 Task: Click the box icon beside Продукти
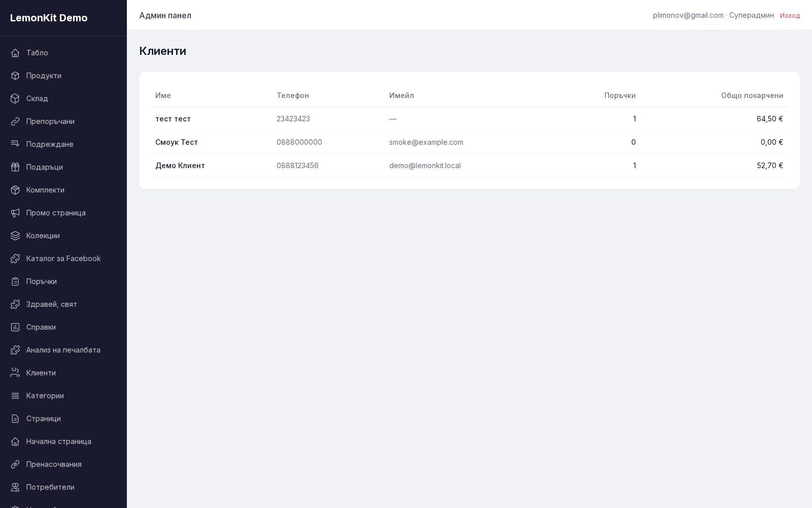pos(15,76)
